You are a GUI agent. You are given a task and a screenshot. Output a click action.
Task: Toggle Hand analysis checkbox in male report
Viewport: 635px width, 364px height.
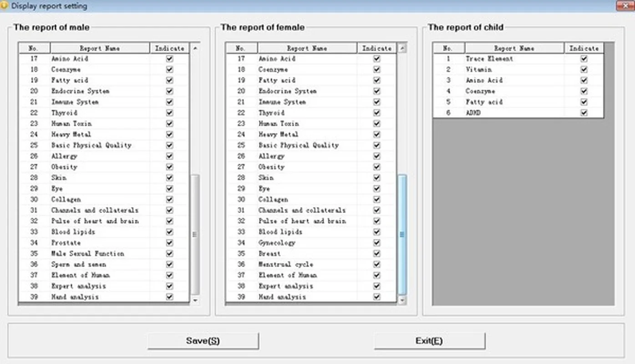pos(170,297)
